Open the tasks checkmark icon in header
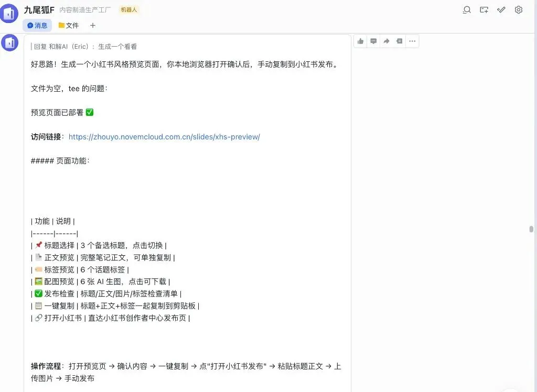 [501, 10]
